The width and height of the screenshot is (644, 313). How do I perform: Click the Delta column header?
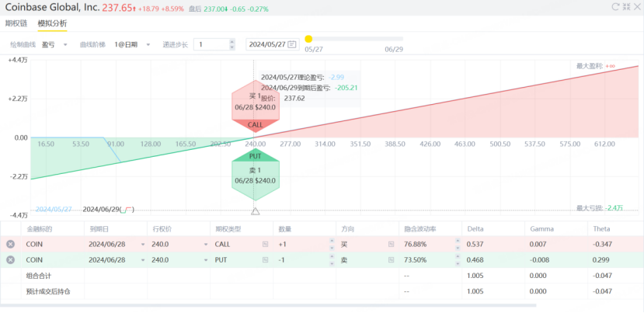click(475, 229)
